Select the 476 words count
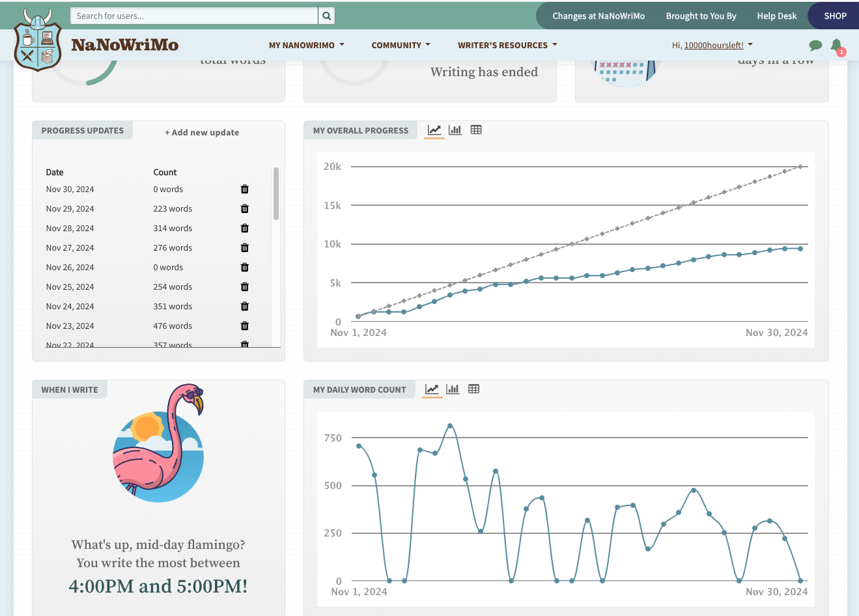The height and width of the screenshot is (616, 859). pyautogui.click(x=173, y=326)
